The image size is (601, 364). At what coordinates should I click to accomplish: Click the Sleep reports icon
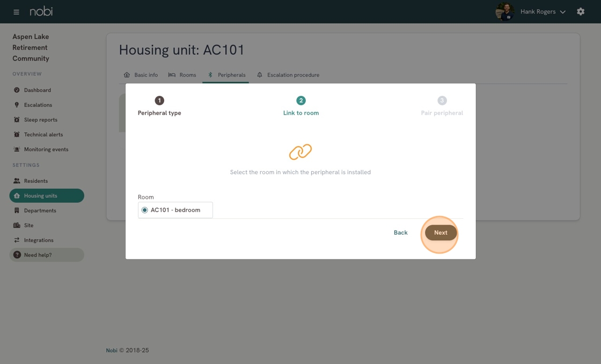(x=17, y=120)
